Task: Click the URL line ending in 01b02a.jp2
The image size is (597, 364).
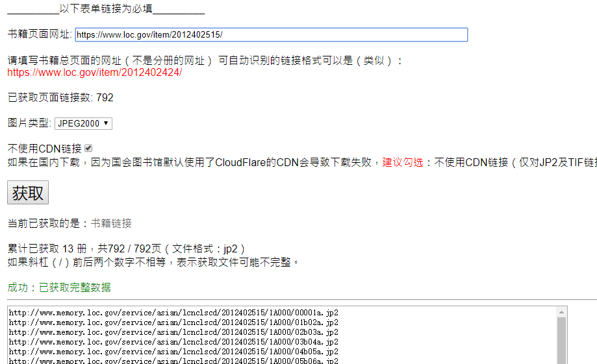Action: tap(173, 322)
